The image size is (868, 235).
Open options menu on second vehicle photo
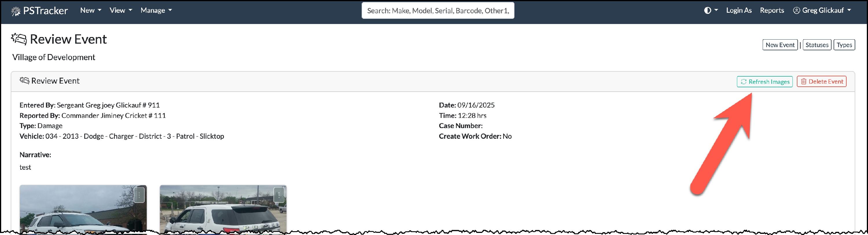[x=279, y=195]
